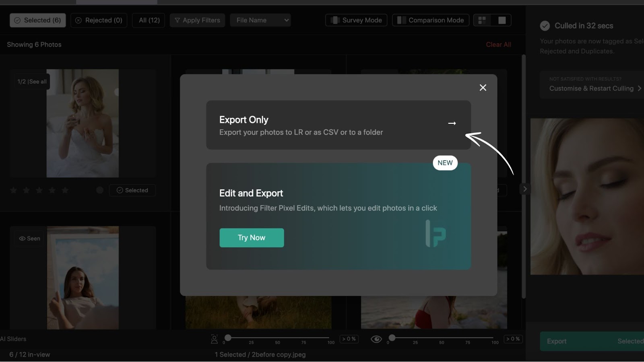Open the Selected (6) tab
The image size is (644, 362).
[38, 20]
